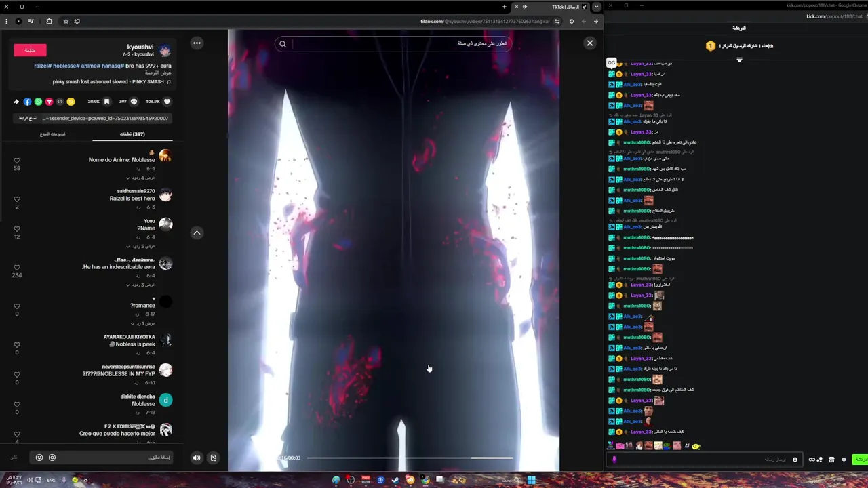This screenshot has width=868, height=488.
Task: Share the video to Facebook
Action: click(x=27, y=102)
